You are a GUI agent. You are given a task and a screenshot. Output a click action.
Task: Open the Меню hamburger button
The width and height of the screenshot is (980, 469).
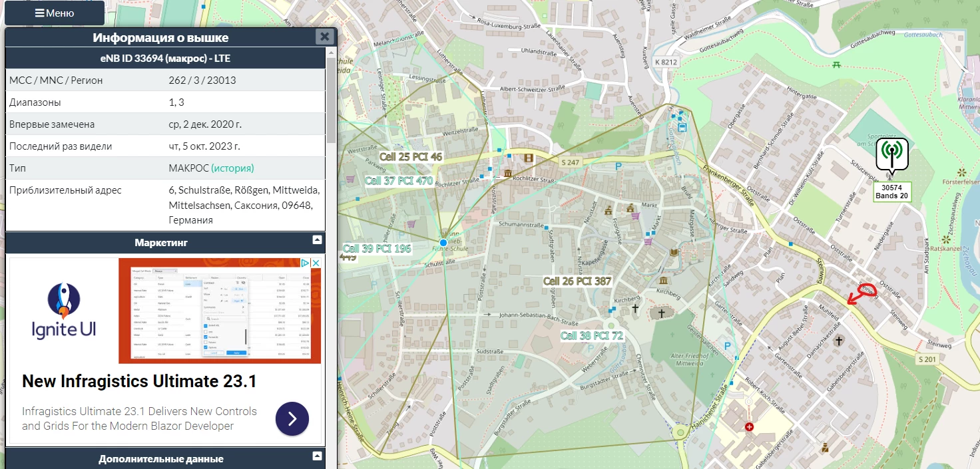click(55, 13)
